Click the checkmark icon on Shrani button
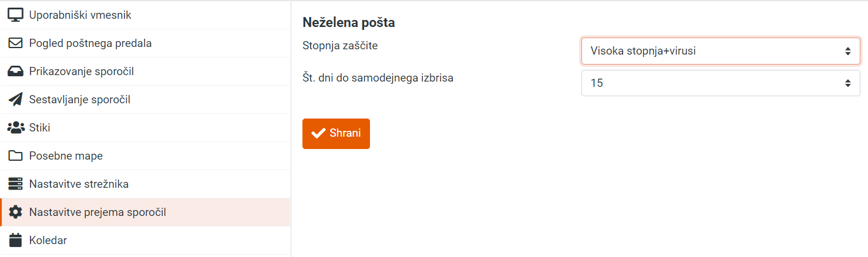 (x=318, y=134)
